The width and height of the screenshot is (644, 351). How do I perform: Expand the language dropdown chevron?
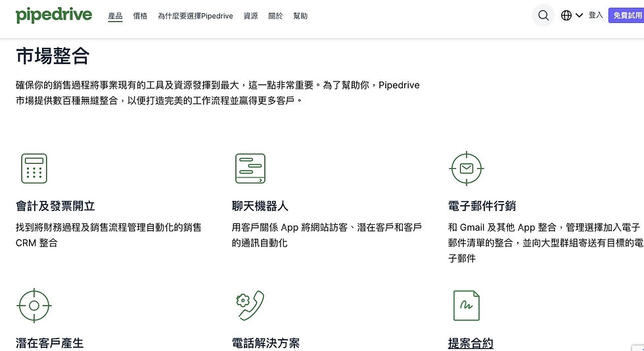coord(579,16)
